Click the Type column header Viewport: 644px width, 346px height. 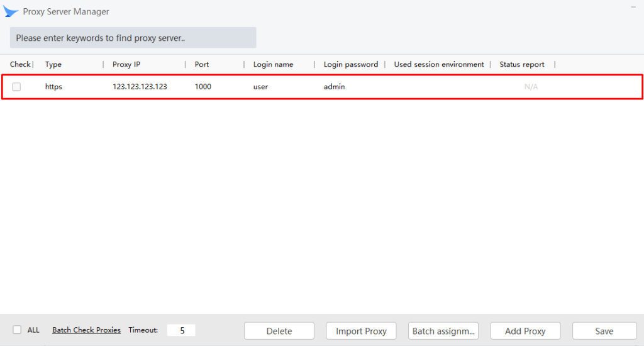point(53,64)
